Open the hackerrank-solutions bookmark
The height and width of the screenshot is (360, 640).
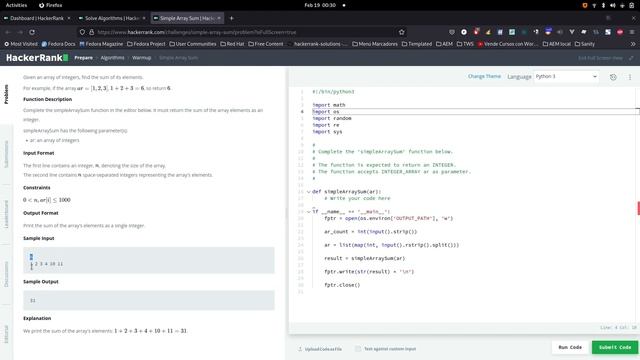tap(317, 44)
